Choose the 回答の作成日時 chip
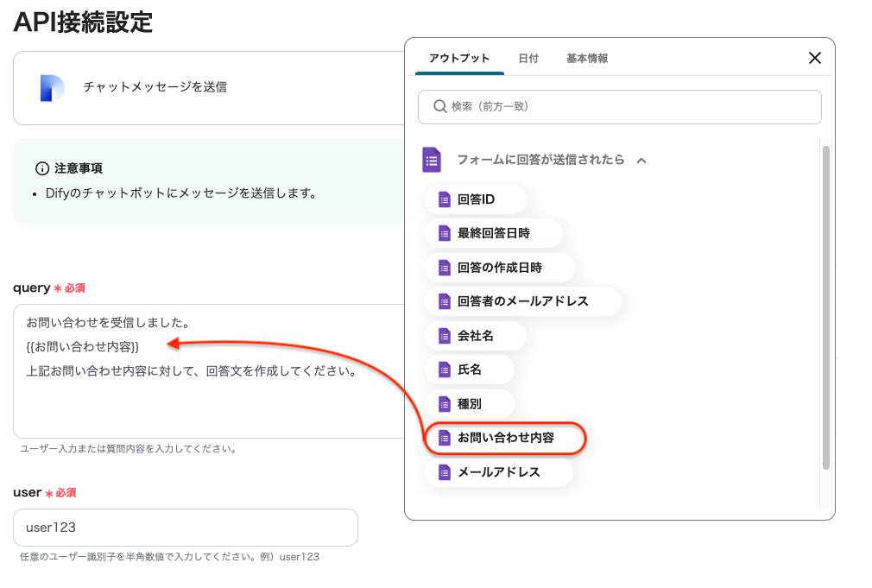This screenshot has width=872, height=588. tap(498, 268)
